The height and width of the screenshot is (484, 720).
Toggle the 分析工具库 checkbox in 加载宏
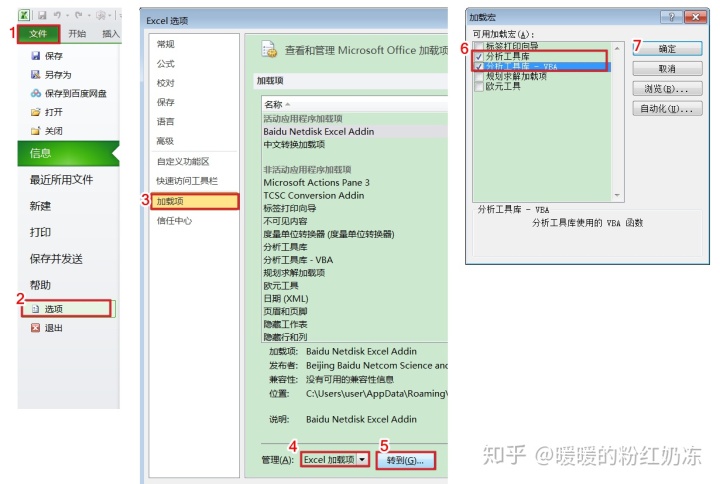pos(479,56)
